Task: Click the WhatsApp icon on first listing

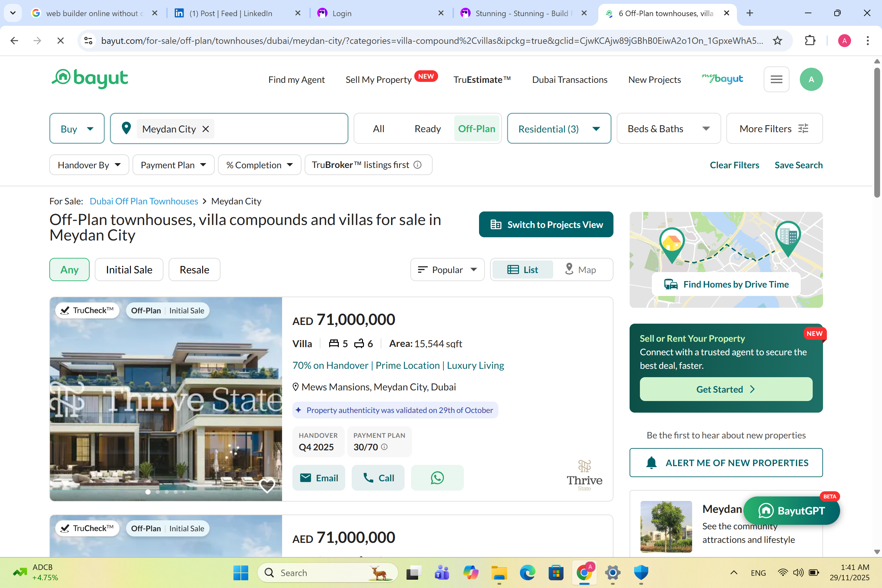Action: click(437, 478)
